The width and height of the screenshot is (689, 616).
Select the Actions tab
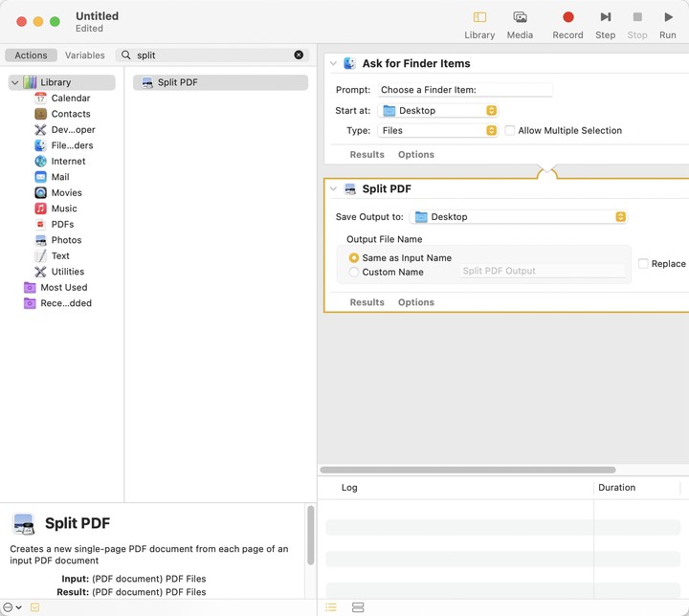(31, 55)
